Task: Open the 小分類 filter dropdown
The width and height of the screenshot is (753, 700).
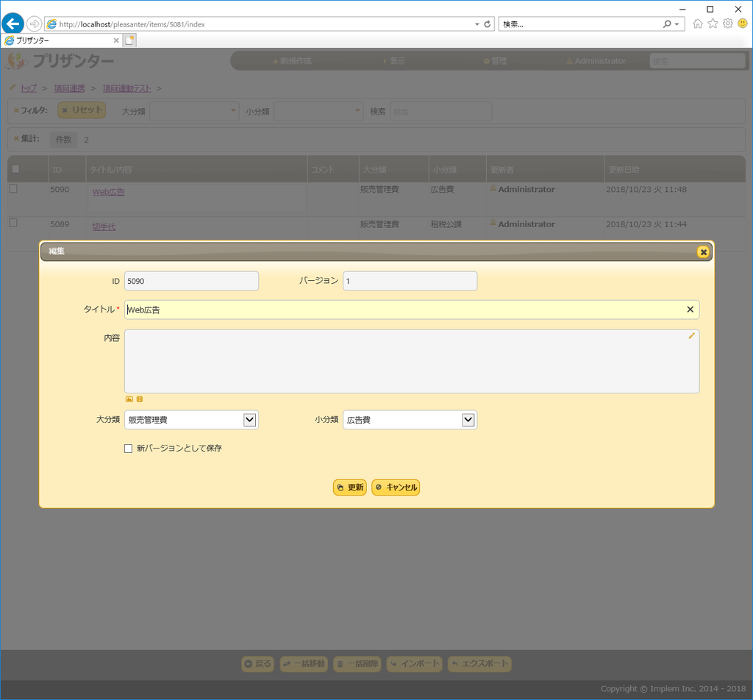Action: pyautogui.click(x=318, y=111)
